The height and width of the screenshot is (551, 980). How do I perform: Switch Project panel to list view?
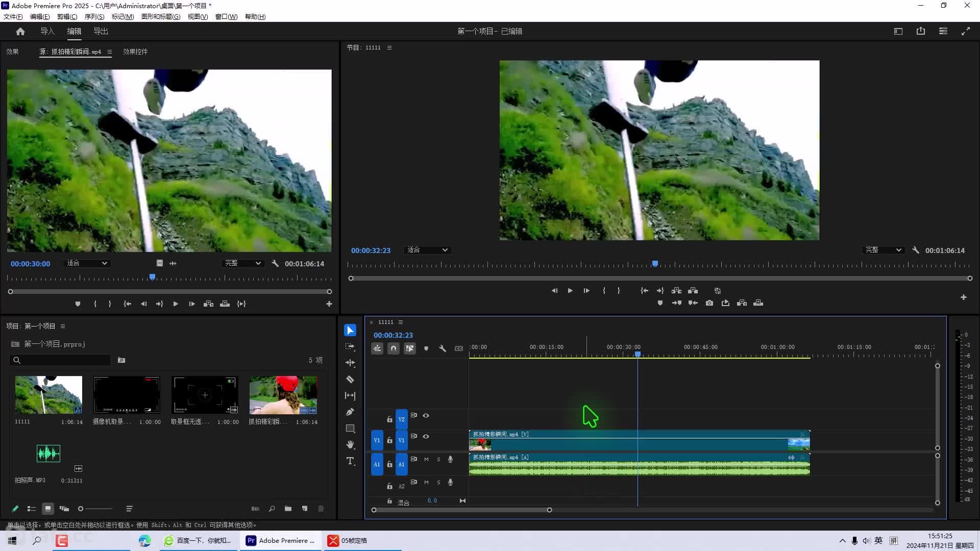[31, 509]
